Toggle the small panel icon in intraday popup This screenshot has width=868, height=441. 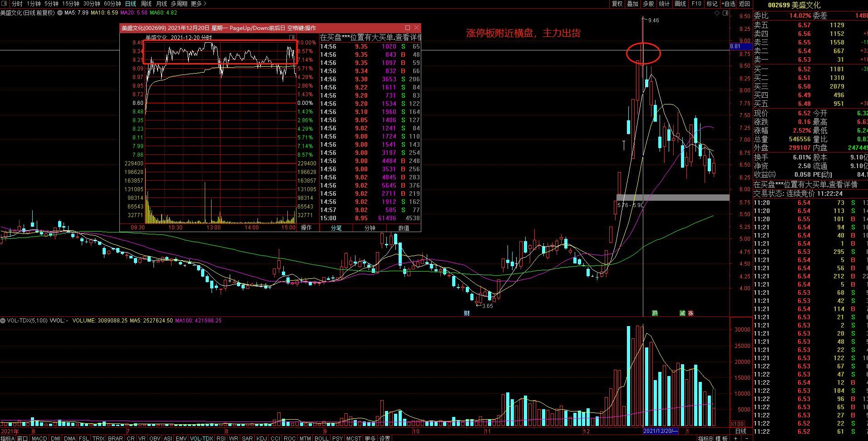tap(292, 37)
